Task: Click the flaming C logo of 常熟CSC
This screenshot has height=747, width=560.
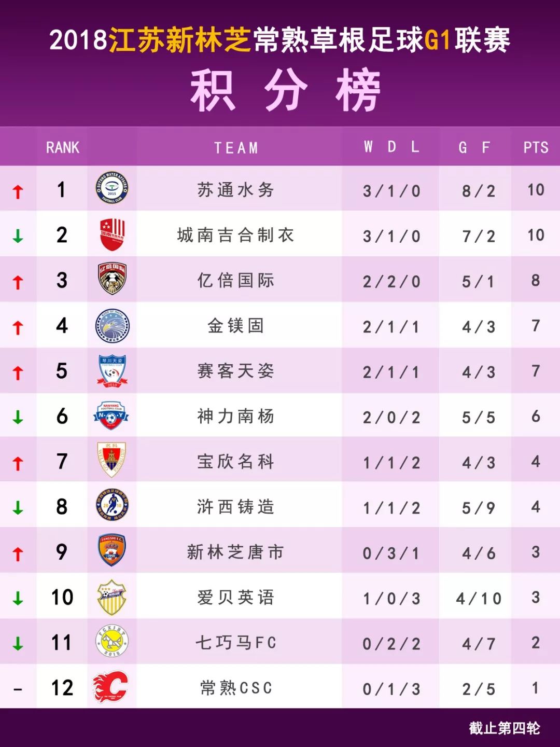Action: [x=110, y=687]
